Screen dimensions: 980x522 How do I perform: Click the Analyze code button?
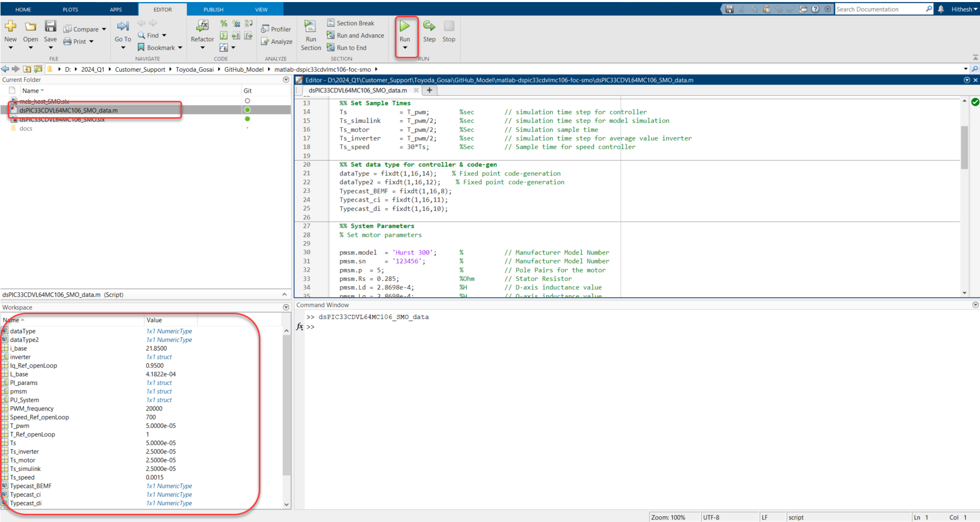[x=277, y=41]
